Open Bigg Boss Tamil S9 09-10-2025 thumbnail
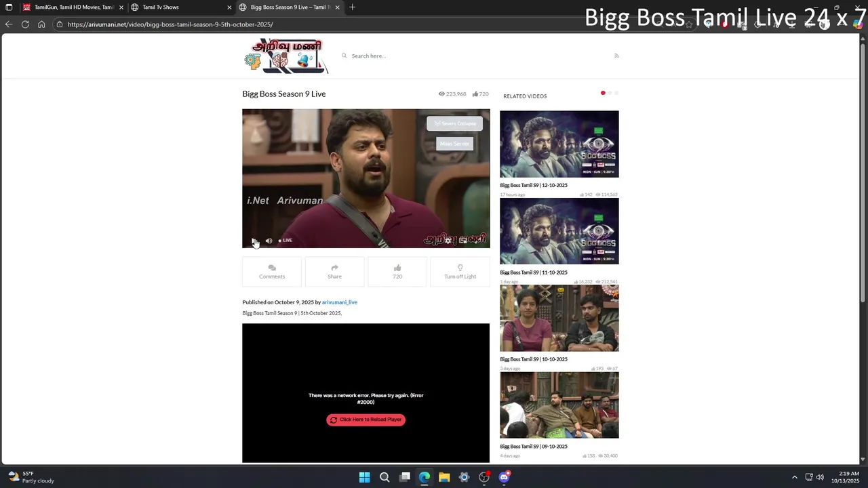This screenshot has width=868, height=488. point(559,405)
